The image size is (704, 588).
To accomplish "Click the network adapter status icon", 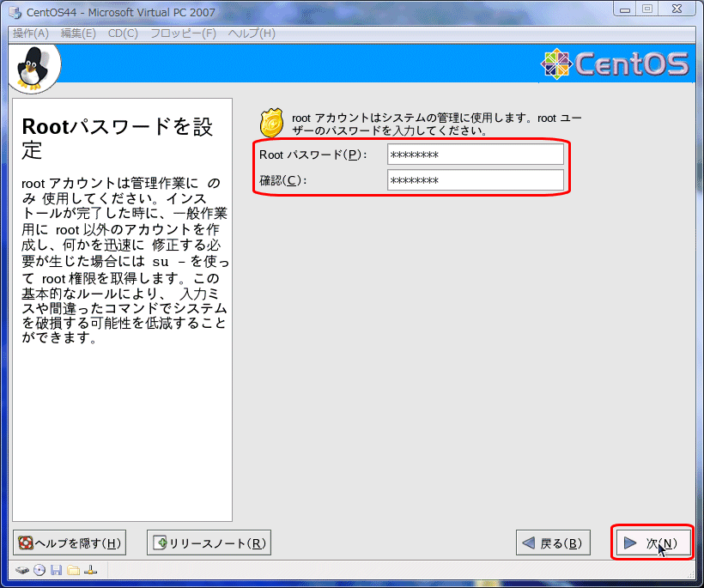I will click(x=90, y=571).
